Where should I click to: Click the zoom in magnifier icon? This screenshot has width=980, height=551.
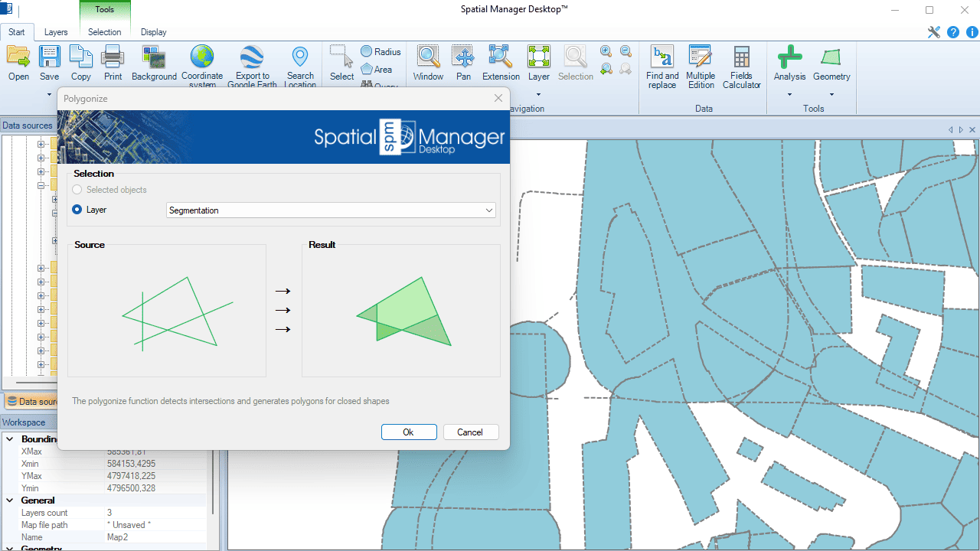(x=606, y=51)
